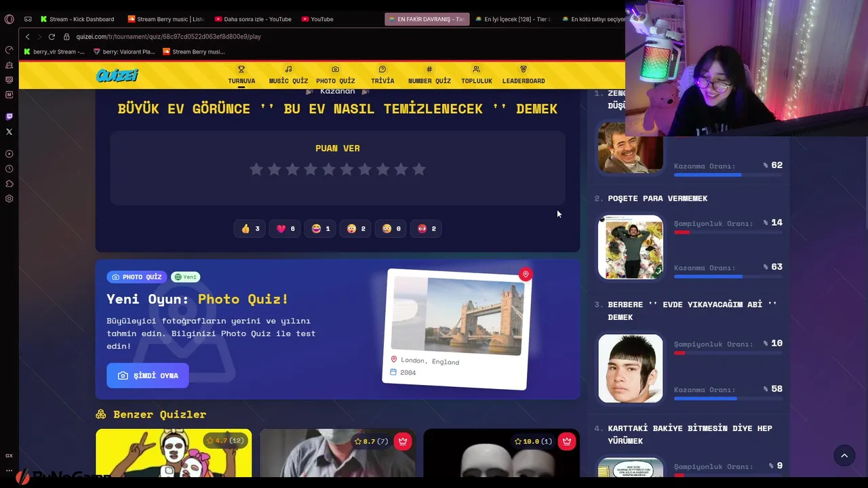Open the Trivia menu item
The width and height of the screenshot is (868, 488).
[382, 75]
